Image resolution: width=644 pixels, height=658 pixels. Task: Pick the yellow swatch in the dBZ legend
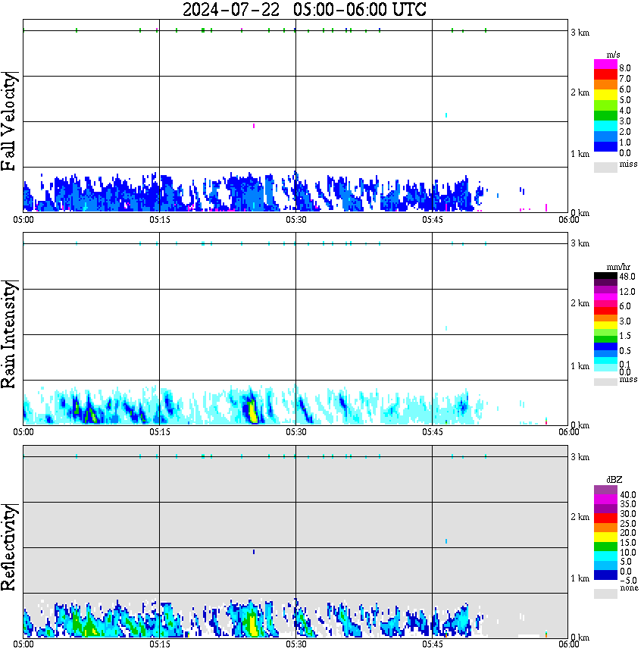[x=605, y=537]
